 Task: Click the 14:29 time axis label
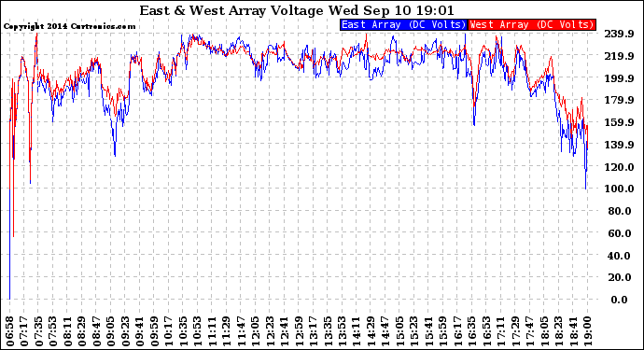click(x=371, y=331)
